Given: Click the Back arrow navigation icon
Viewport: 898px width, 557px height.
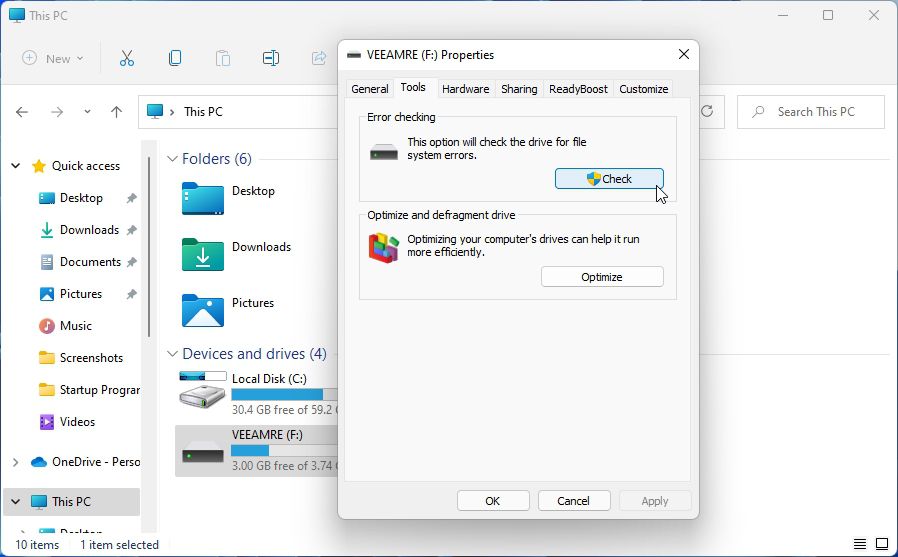Looking at the screenshot, I should [22, 112].
